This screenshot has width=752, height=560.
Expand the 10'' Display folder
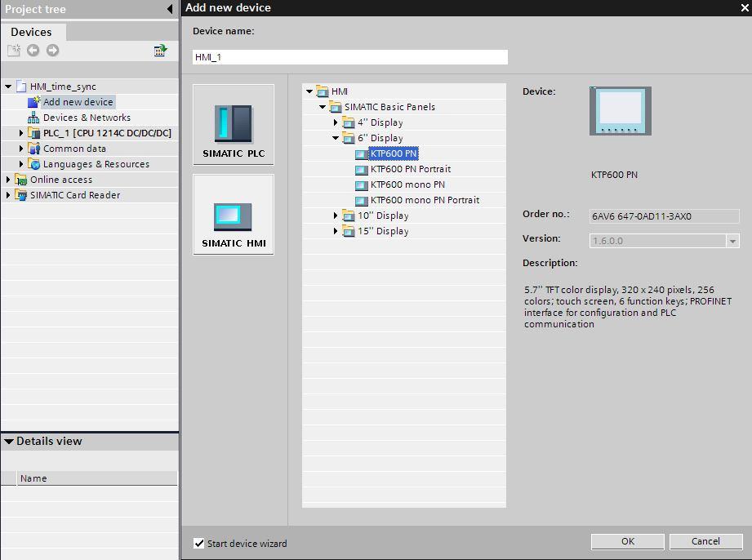click(x=336, y=216)
